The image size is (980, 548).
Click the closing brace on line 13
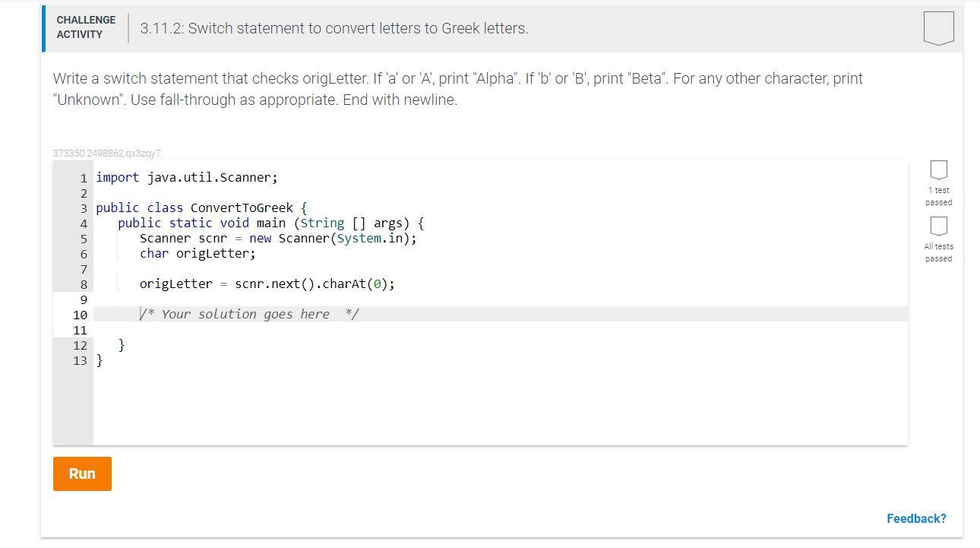(x=99, y=360)
